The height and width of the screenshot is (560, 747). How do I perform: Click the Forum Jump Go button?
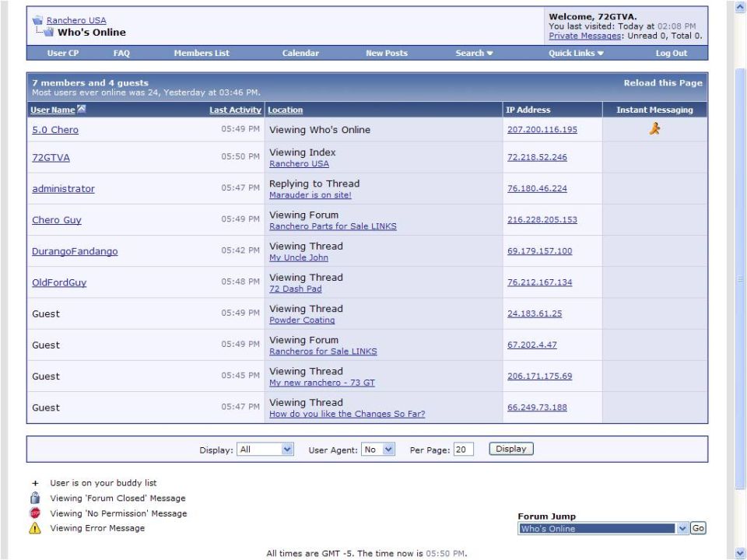(x=698, y=528)
